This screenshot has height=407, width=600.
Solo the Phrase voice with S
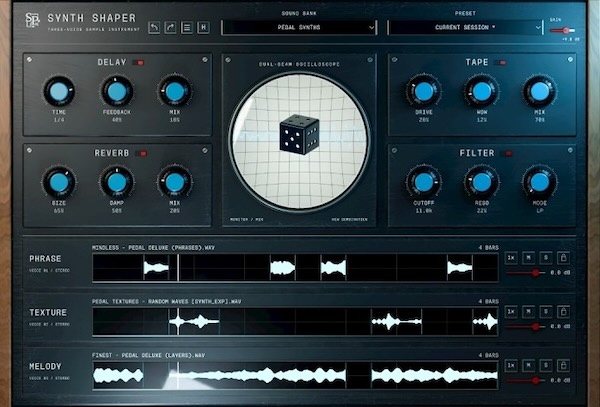546,258
